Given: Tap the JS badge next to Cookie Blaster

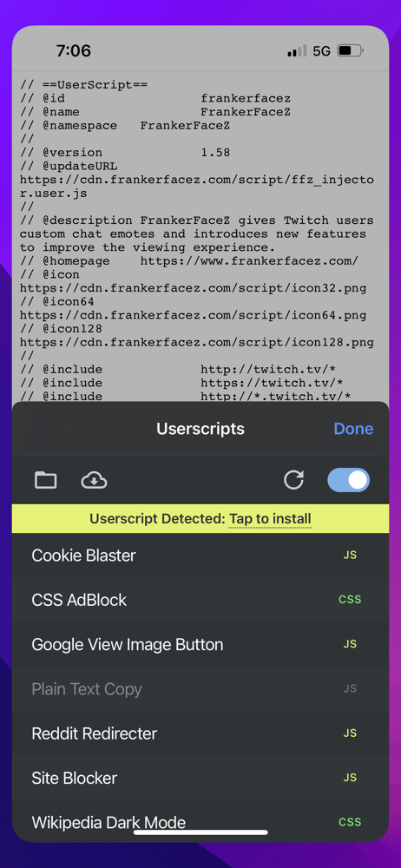Looking at the screenshot, I should 350,556.
